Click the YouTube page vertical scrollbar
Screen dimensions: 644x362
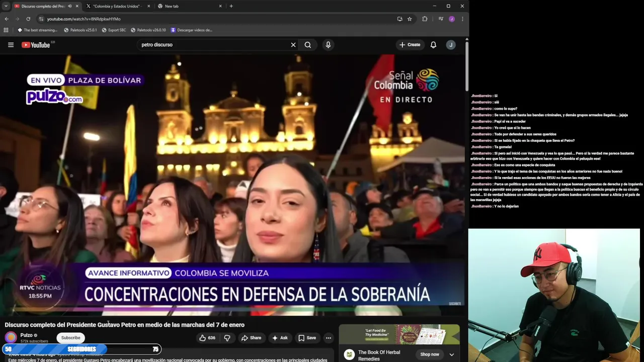pos(467,65)
